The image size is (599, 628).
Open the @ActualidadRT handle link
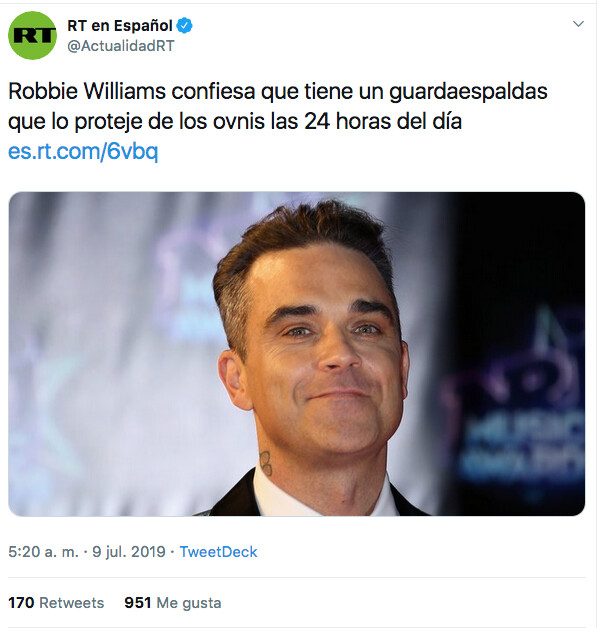pyautogui.click(x=121, y=46)
